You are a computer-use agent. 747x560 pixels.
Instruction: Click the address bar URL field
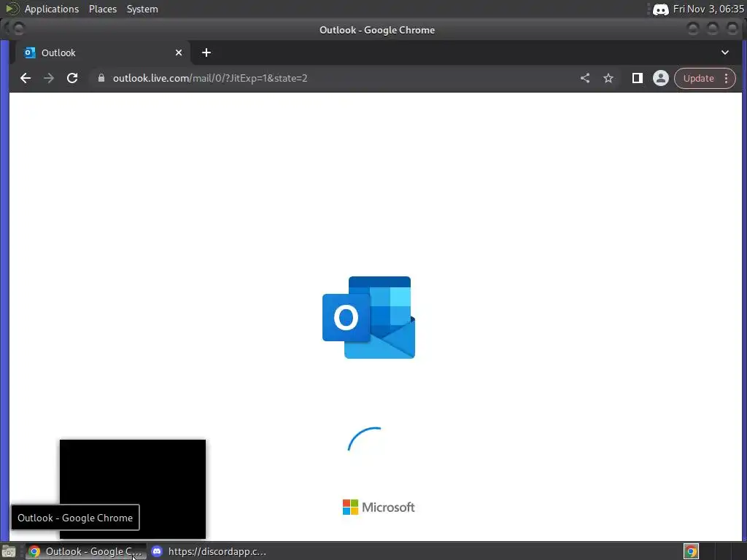(333, 78)
